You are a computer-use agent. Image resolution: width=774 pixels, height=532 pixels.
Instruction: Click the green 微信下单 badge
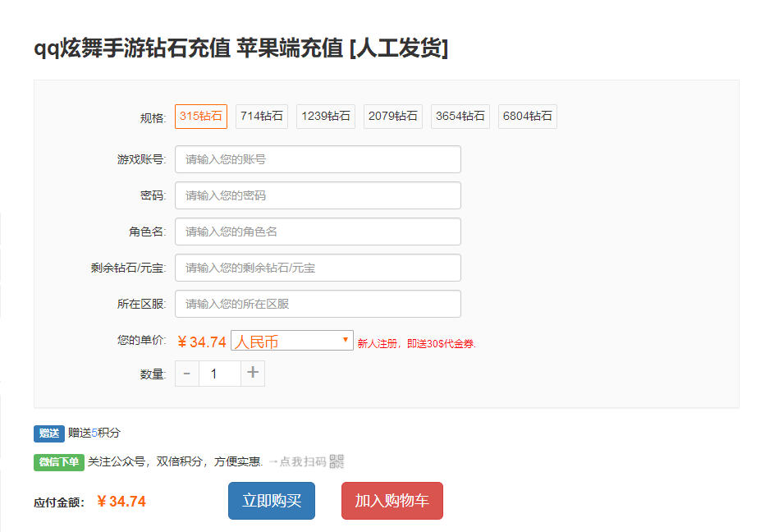click(x=59, y=462)
